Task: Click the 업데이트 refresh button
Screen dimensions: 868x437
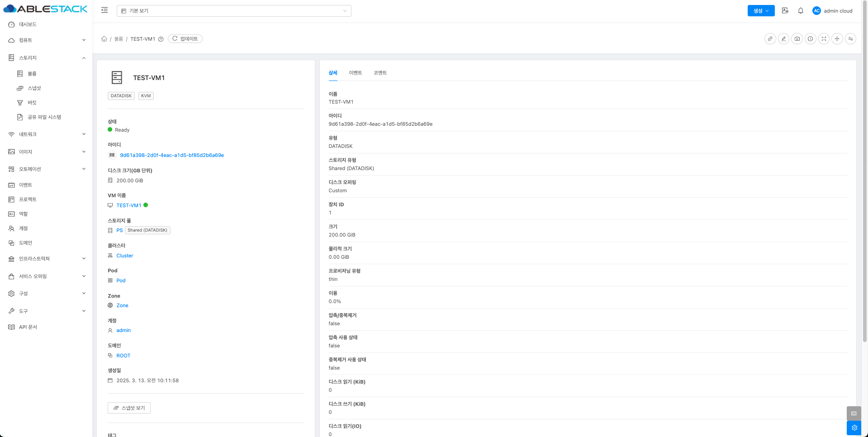Action: click(185, 39)
